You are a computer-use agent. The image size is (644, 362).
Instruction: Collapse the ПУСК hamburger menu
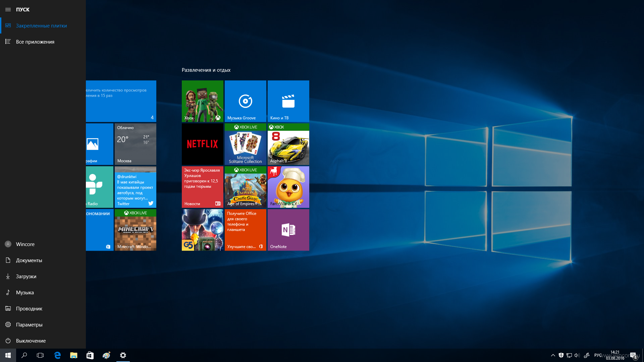[x=8, y=9]
